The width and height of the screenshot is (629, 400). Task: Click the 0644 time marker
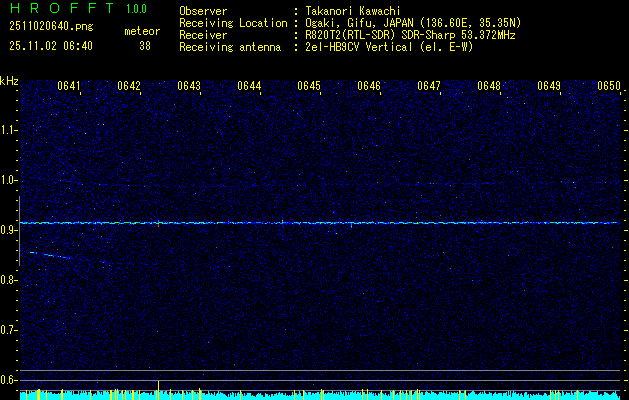(249, 86)
